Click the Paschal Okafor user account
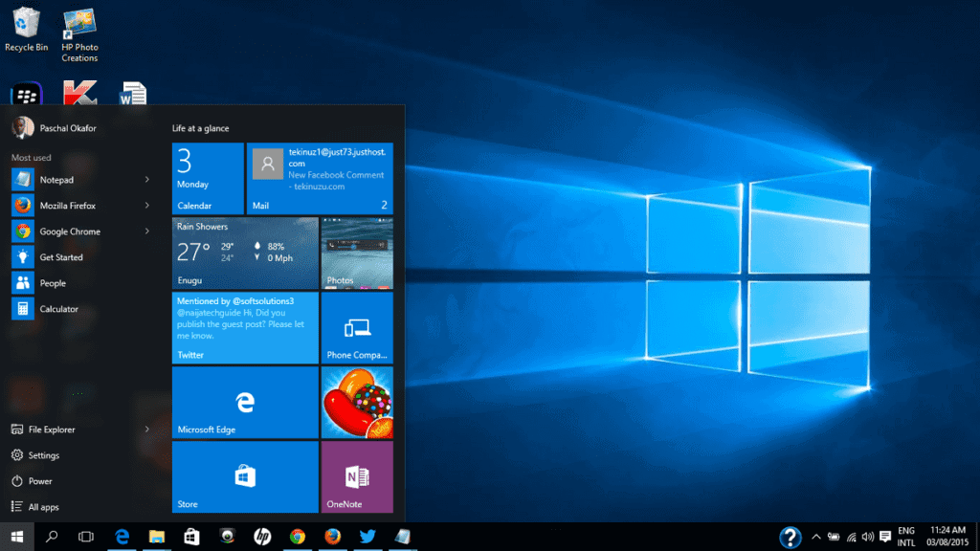Viewport: 980px width, 551px height. point(55,128)
